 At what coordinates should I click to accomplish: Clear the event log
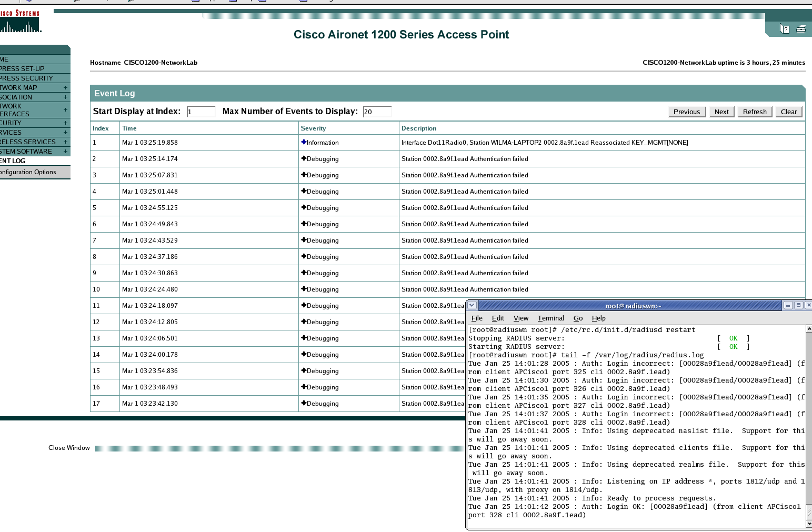click(788, 112)
